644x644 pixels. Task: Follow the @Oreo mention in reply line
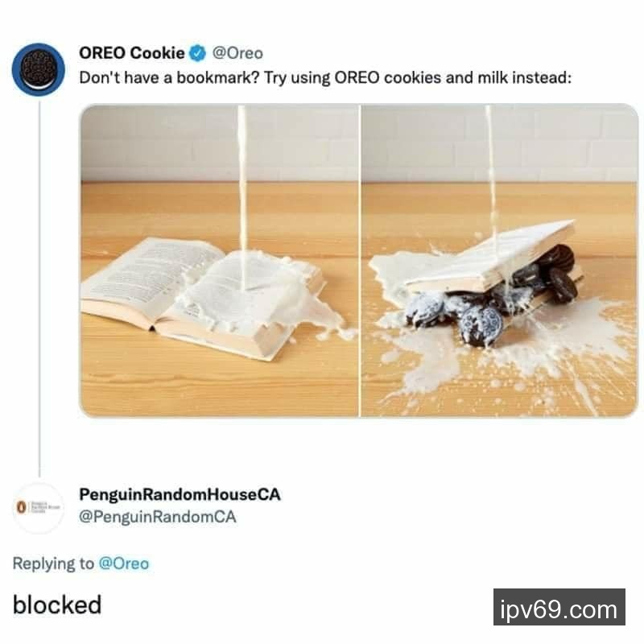pos(124,563)
